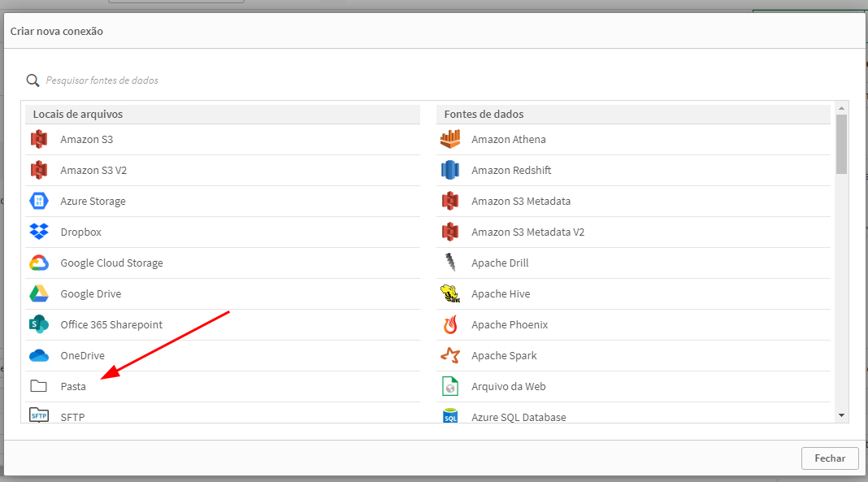Click the scrollbar up arrow

pos(841,108)
